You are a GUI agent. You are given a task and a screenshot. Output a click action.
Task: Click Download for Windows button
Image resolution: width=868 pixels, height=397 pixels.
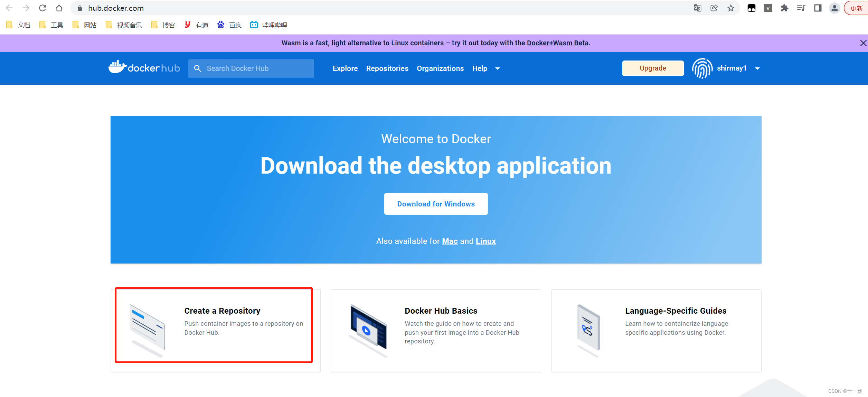[436, 204]
